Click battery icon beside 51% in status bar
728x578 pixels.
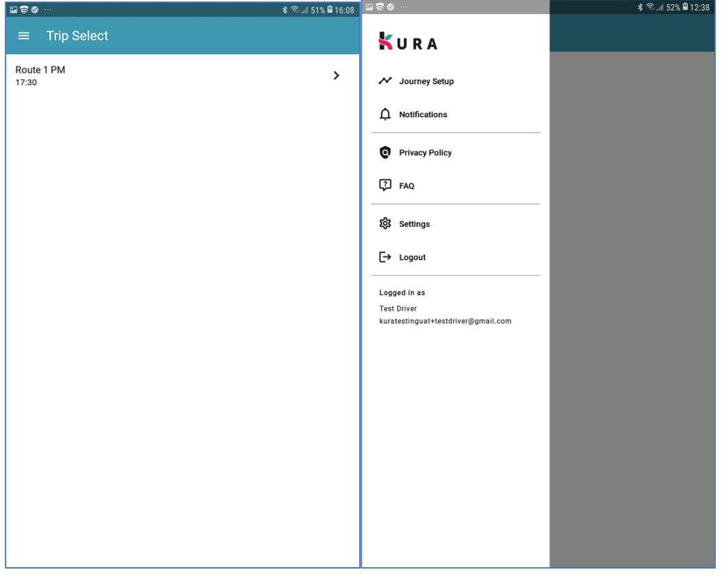coord(329,9)
